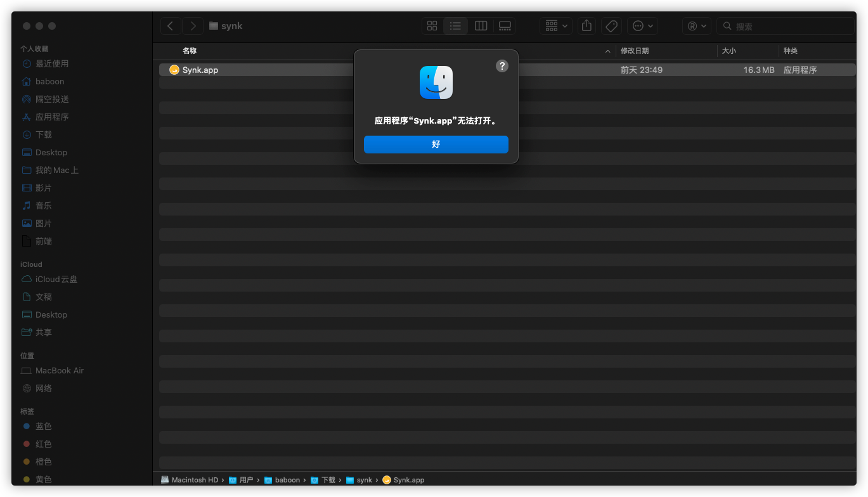Image resolution: width=868 pixels, height=497 pixels.
Task: Open the more actions ellipsis dropdown
Action: tap(642, 25)
